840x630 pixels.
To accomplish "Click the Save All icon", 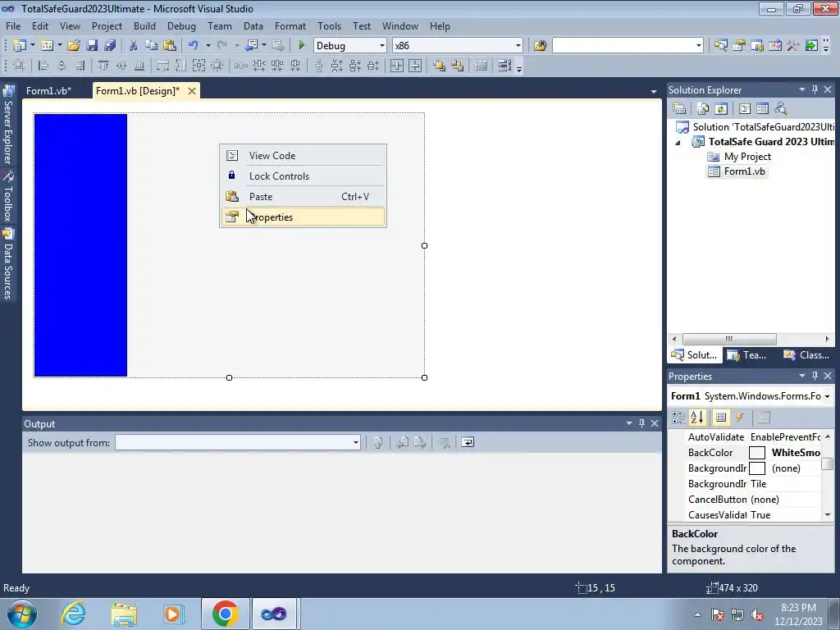I will [x=110, y=46].
